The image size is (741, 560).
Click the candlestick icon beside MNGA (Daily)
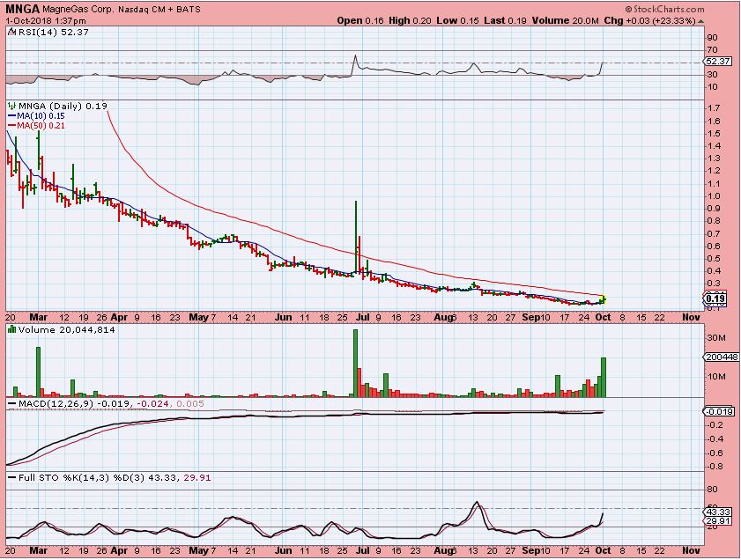click(x=12, y=107)
